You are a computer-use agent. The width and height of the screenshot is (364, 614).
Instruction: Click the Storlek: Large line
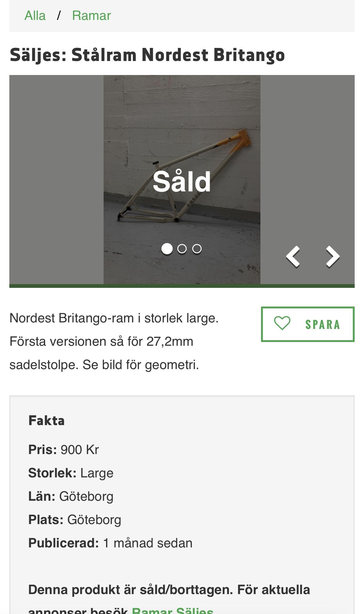pyautogui.click(x=71, y=473)
